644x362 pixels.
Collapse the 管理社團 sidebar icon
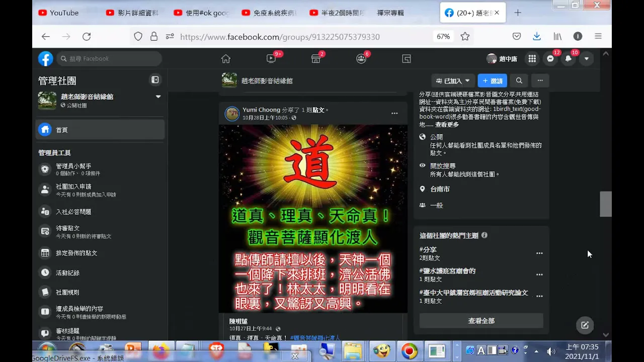coord(155,80)
